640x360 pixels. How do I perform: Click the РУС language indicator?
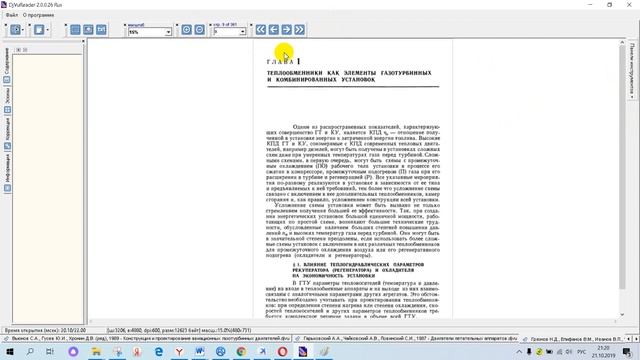coord(582,351)
